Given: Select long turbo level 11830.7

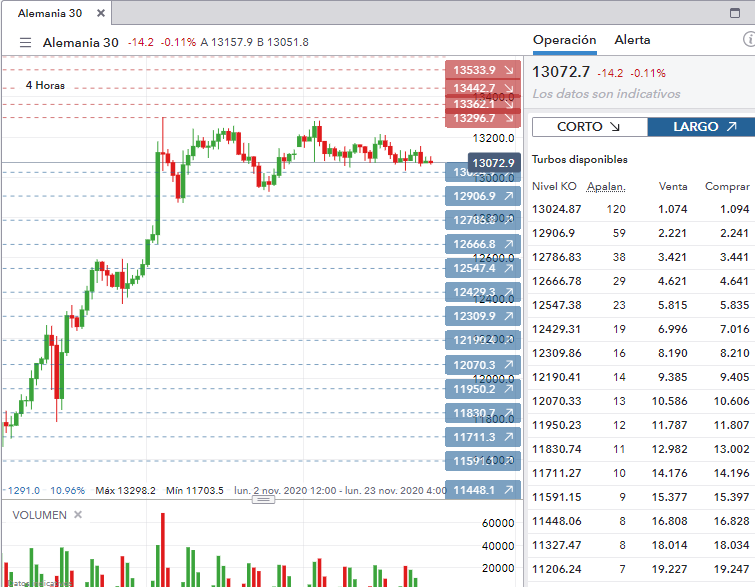Looking at the screenshot, I should (x=483, y=413).
